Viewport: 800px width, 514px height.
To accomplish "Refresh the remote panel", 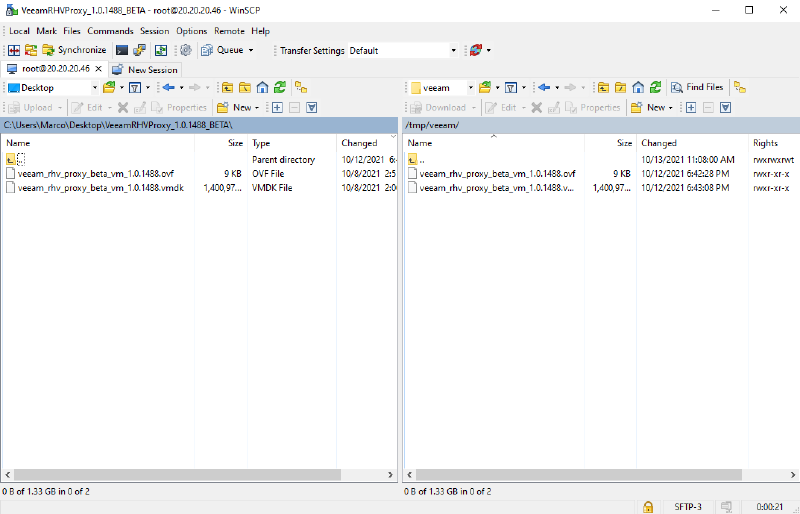I will [656, 88].
